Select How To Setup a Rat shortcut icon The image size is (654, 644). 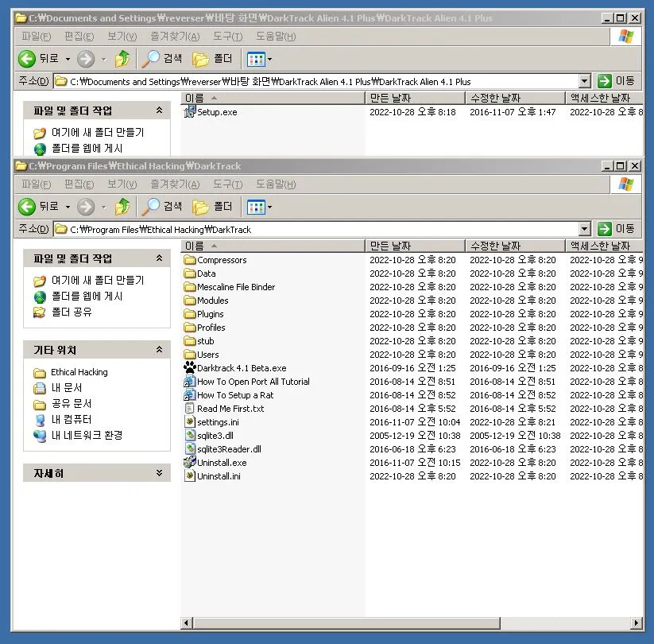pyautogui.click(x=190, y=395)
